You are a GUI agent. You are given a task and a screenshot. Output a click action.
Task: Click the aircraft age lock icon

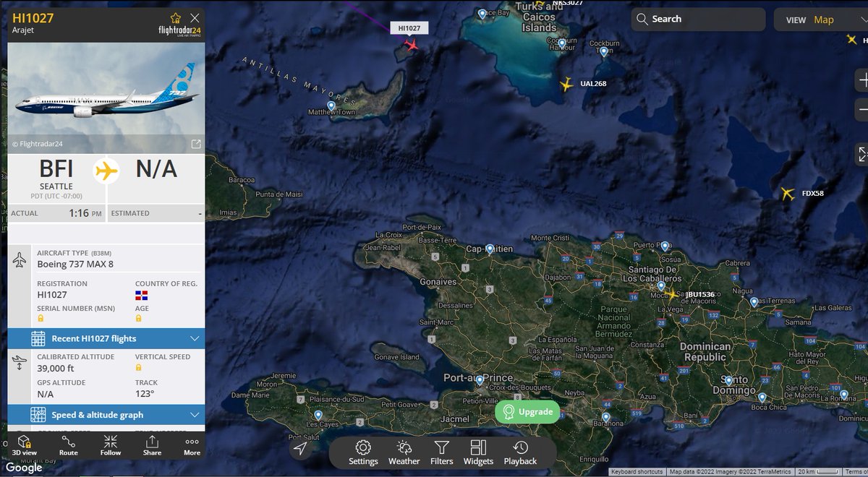139,318
